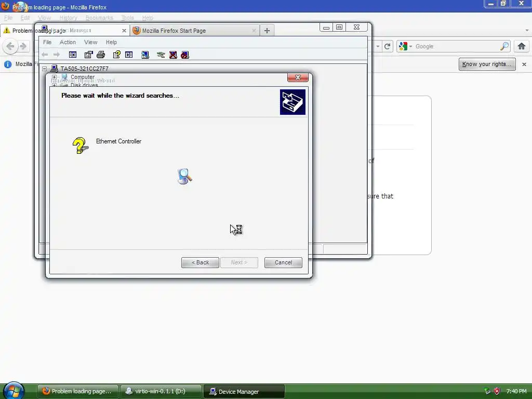Screen dimensions: 532x399
Task: Collapse the TA505-321CC27F7 root node
Action: 45,69
